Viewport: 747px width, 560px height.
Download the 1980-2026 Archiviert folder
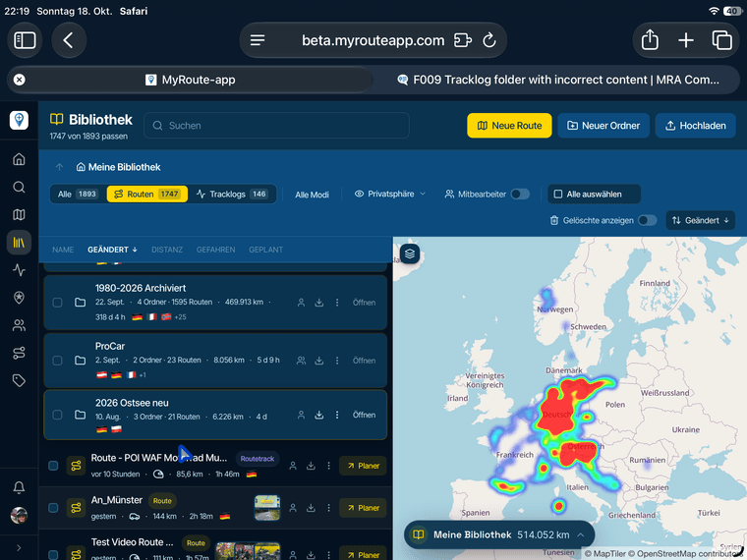click(x=319, y=303)
